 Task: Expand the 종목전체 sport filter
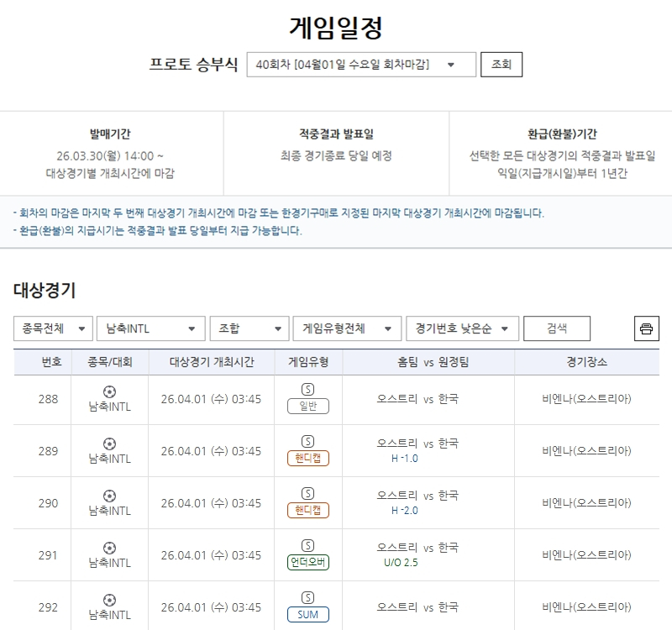pos(53,328)
